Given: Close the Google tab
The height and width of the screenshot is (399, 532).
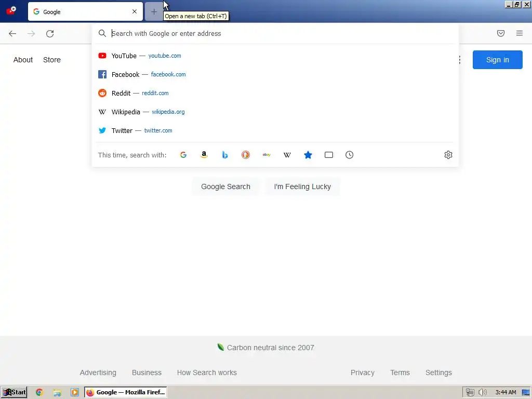Looking at the screenshot, I should [135, 11].
